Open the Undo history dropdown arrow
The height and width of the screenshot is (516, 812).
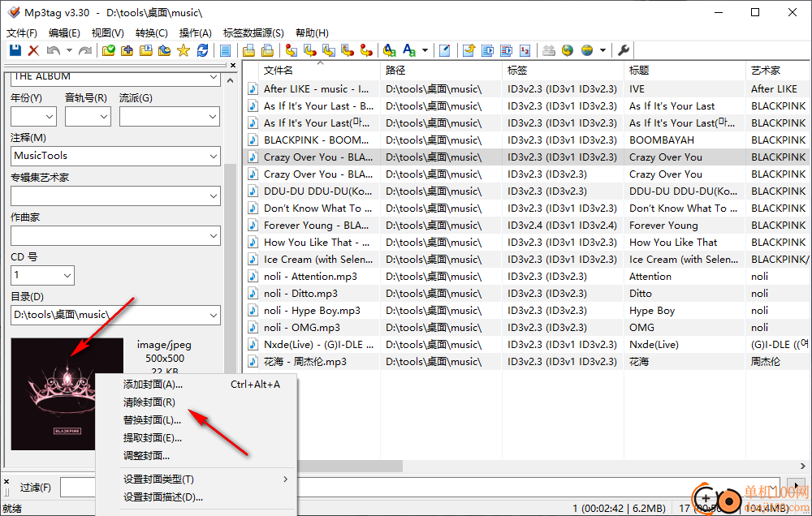[69, 50]
